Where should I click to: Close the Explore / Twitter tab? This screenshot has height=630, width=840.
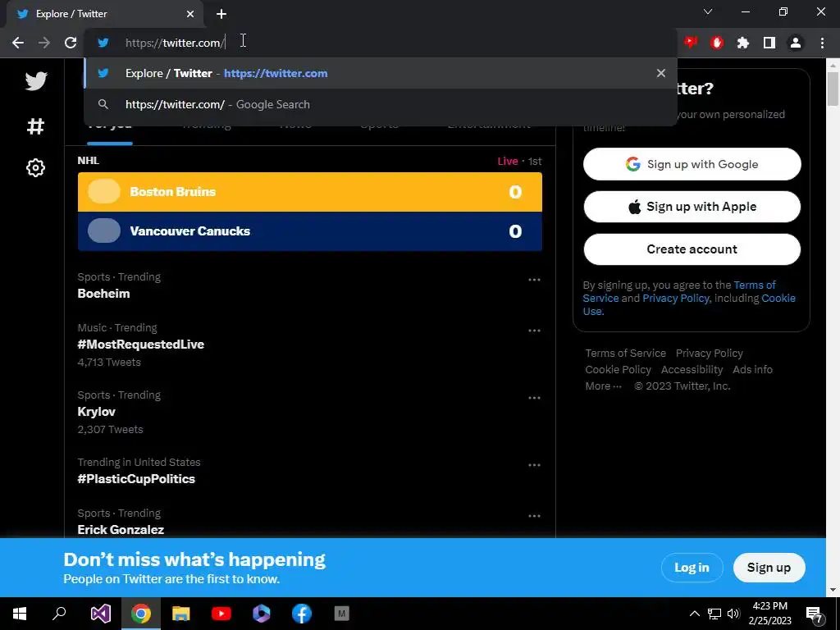[x=190, y=14]
